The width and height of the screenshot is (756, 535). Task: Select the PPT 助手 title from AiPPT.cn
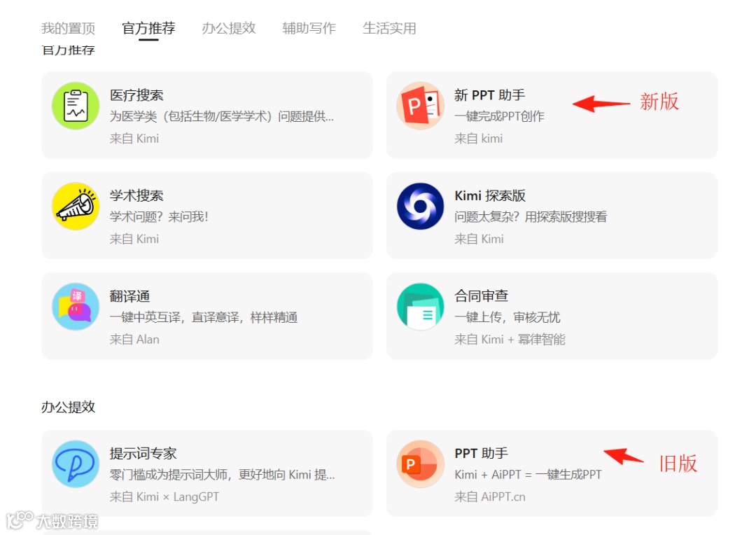[x=481, y=453]
